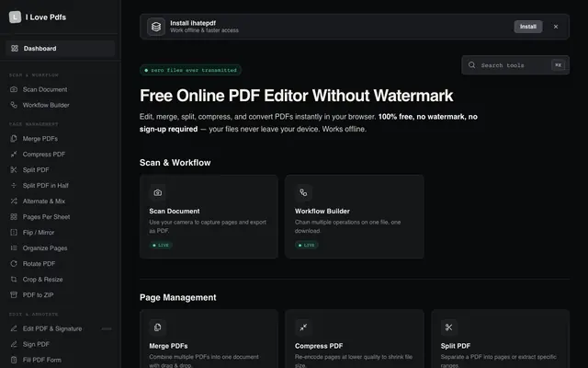Dismiss the Install ihatepdf banner
588x368 pixels.
tap(556, 27)
